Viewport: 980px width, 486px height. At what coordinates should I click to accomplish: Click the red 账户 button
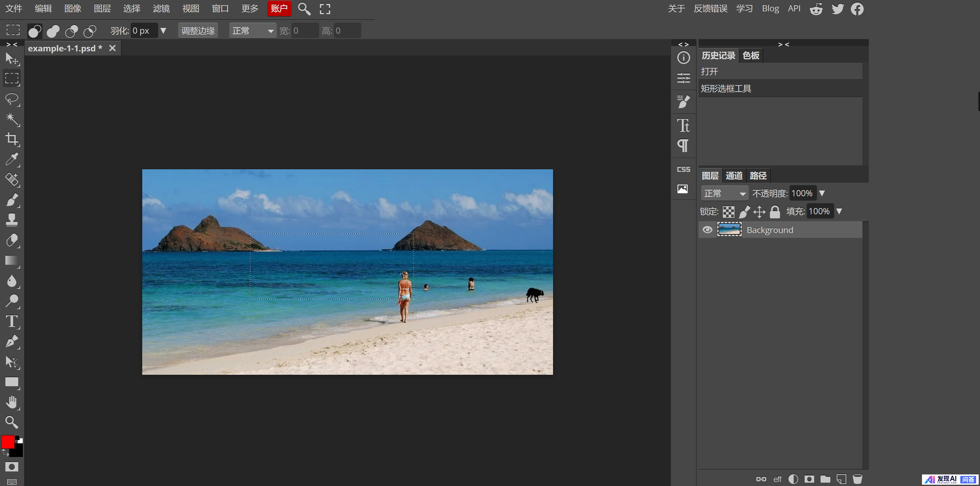tap(279, 9)
